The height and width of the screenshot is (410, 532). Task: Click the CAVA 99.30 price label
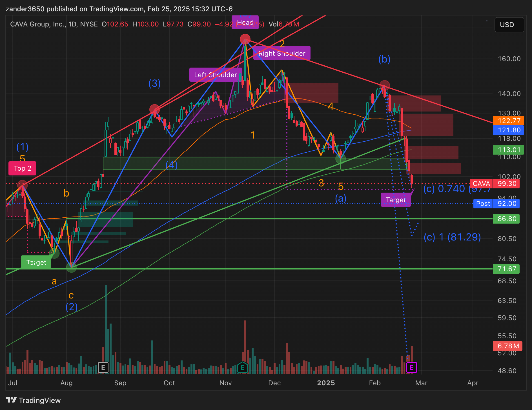(495, 184)
